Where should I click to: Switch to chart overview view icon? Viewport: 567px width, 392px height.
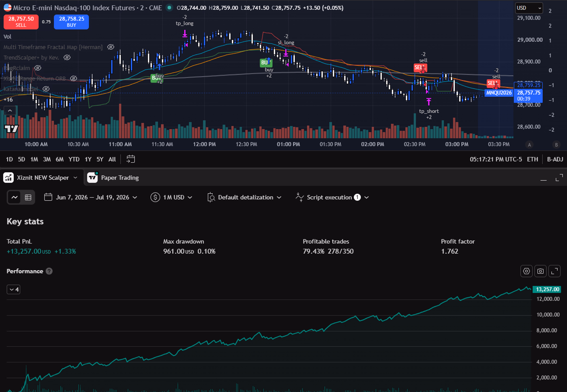14,197
